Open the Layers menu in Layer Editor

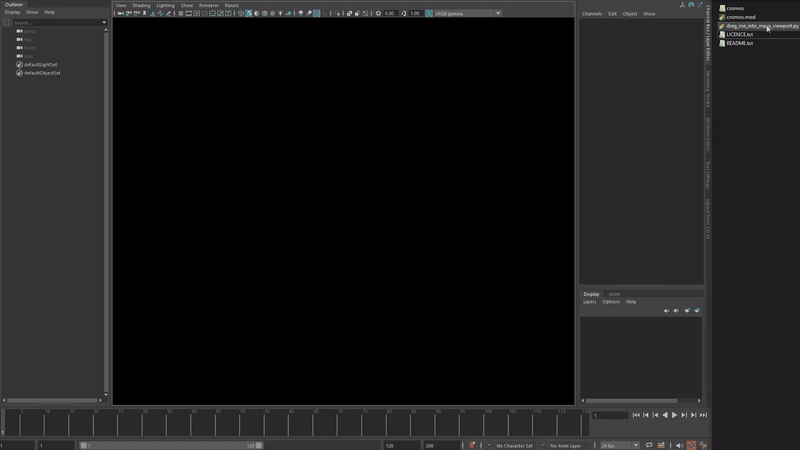pos(589,302)
